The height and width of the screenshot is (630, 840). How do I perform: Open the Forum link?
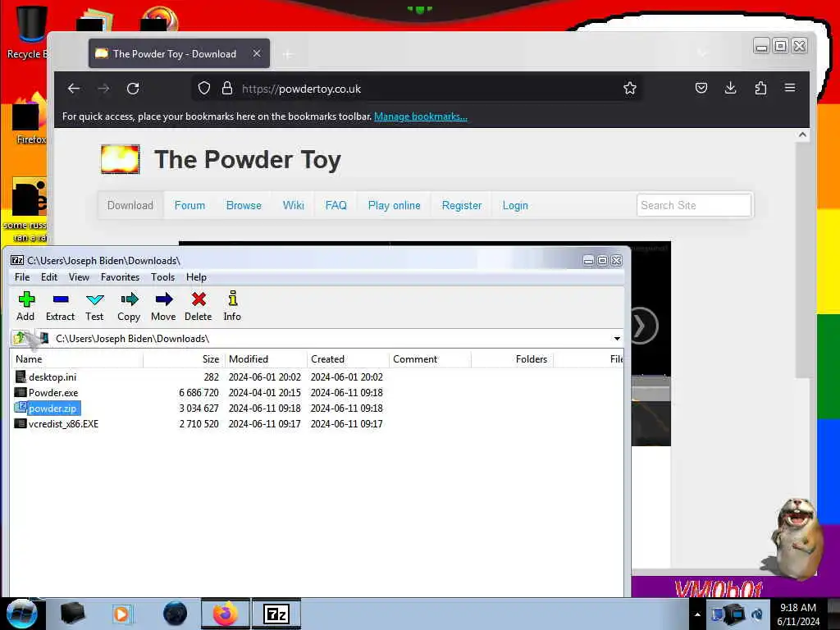(x=189, y=205)
